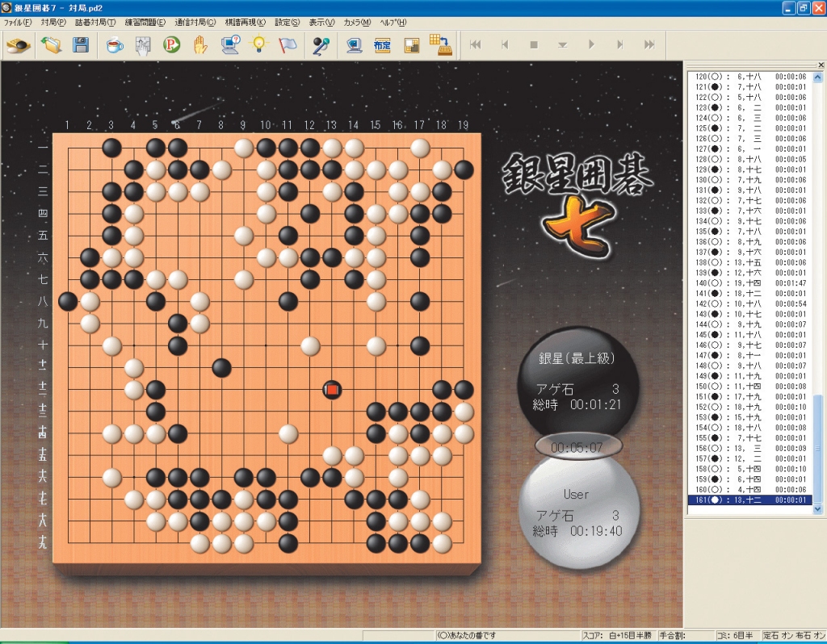Image resolution: width=827 pixels, height=644 pixels.
Task: Jump to the last move of the record
Action: [x=649, y=45]
